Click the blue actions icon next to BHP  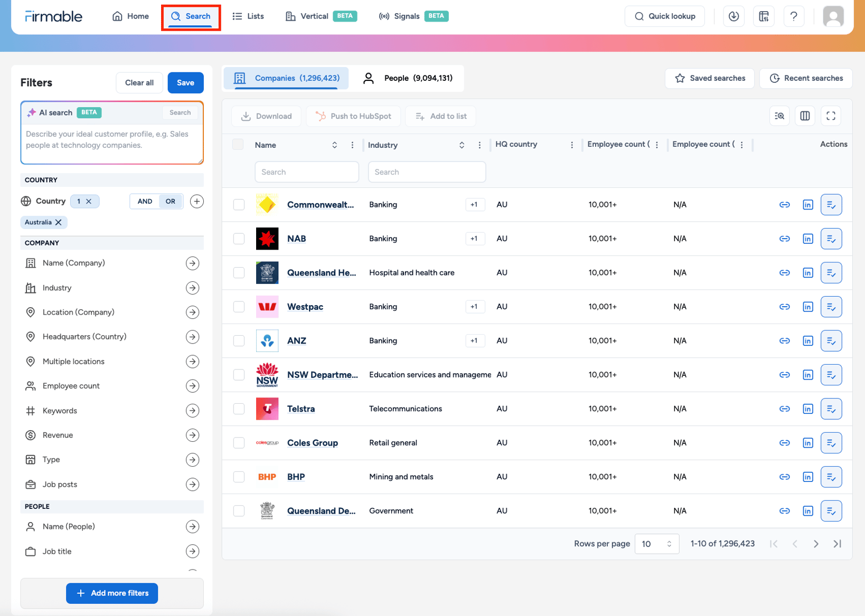pyautogui.click(x=831, y=477)
